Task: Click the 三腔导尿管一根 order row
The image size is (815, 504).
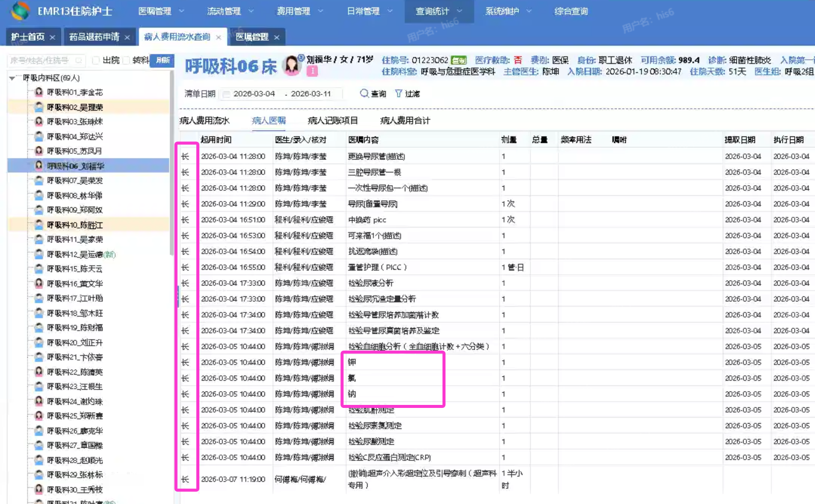Action: (496, 173)
